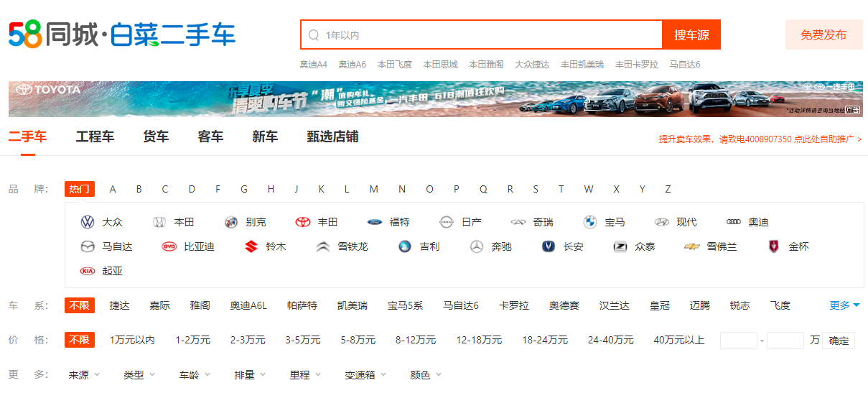868x393 pixels.
Task: Select the 不限 car series option
Action: 80,305
